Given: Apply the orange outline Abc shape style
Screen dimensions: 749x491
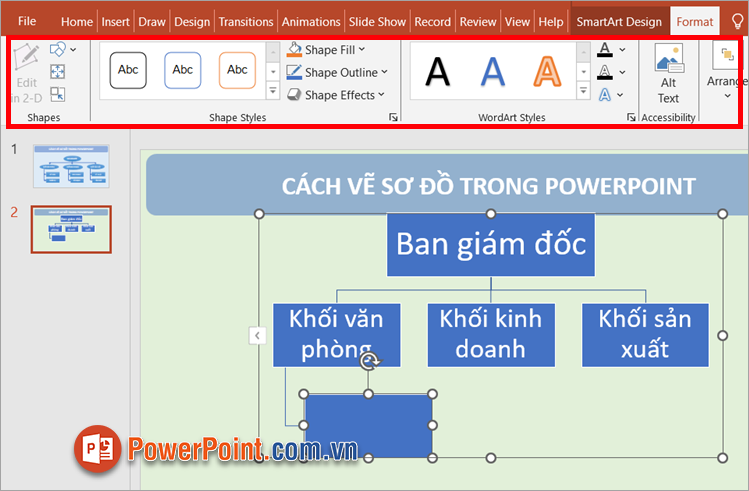Looking at the screenshot, I should coord(237,70).
